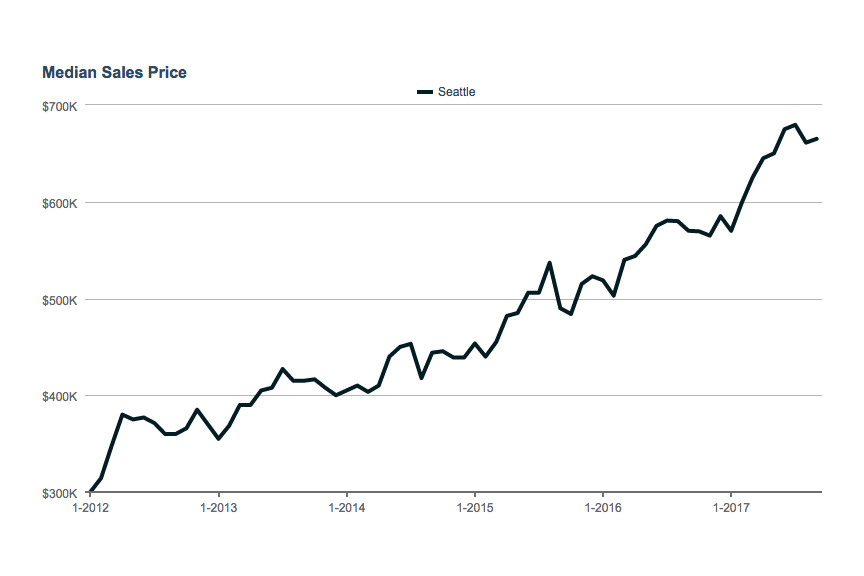Select the 1-2015 x-axis label
This screenshot has width=864, height=576.
[x=474, y=508]
